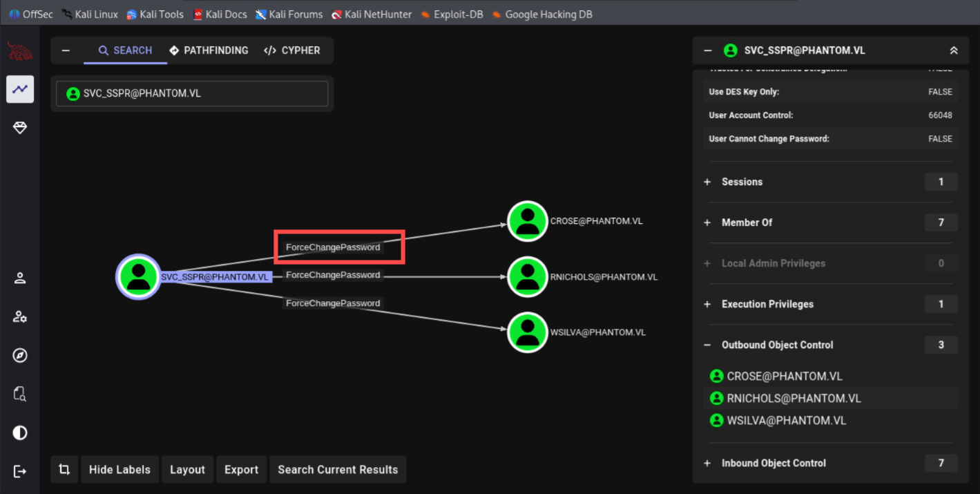The height and width of the screenshot is (494, 980).
Task: Collapse the search panel with minus button
Action: coord(66,50)
